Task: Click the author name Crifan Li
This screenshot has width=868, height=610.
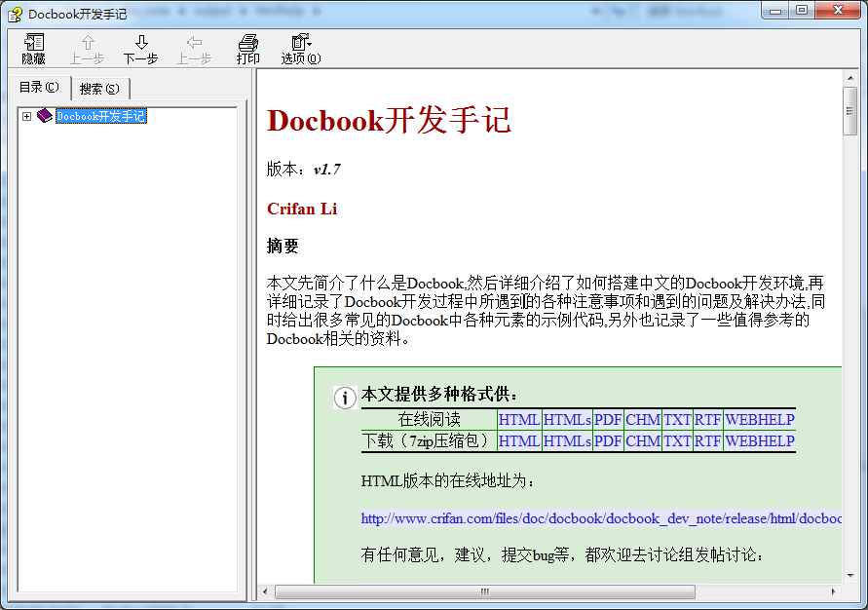Action: [x=302, y=209]
